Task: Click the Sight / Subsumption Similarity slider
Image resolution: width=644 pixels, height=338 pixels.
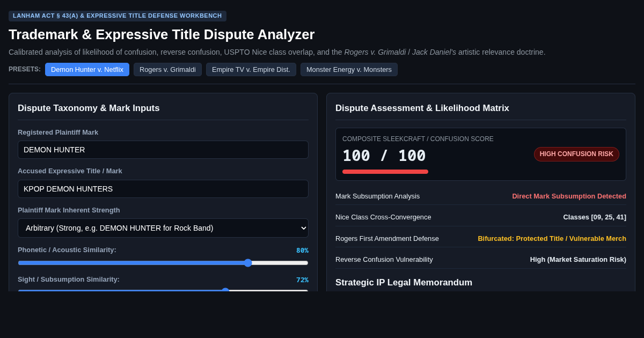Action: point(163,290)
